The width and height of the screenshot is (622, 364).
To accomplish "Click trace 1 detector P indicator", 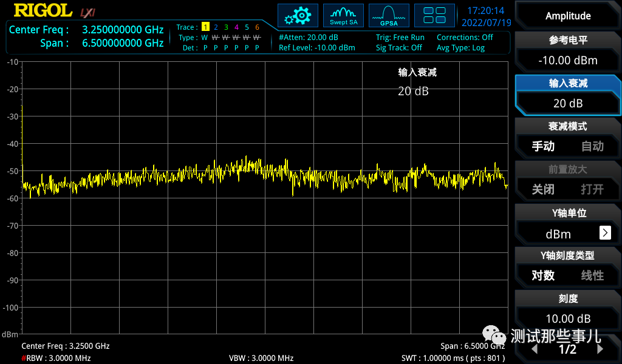I will tap(205, 48).
